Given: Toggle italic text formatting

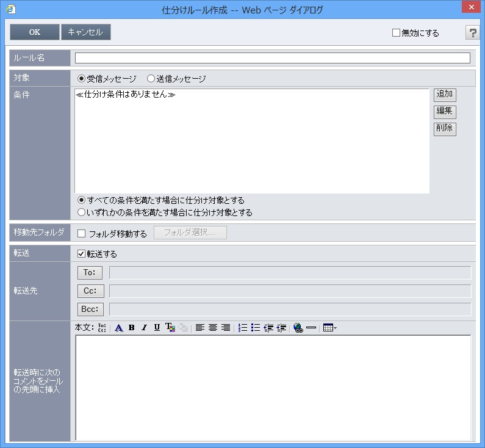Looking at the screenshot, I should (144, 328).
